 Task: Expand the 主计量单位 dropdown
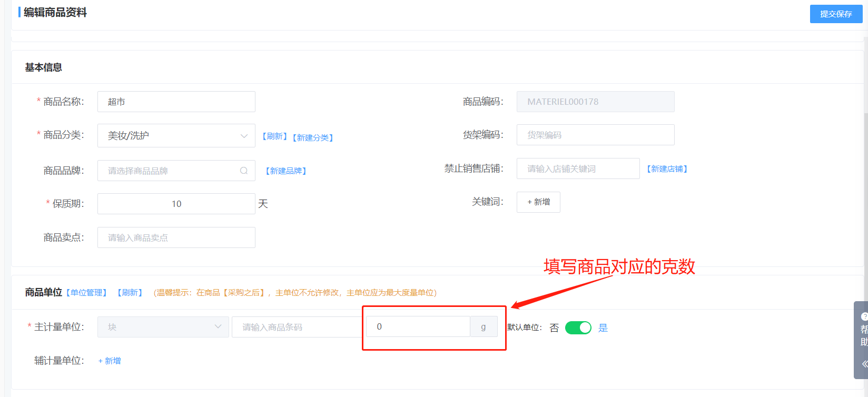[x=163, y=327]
